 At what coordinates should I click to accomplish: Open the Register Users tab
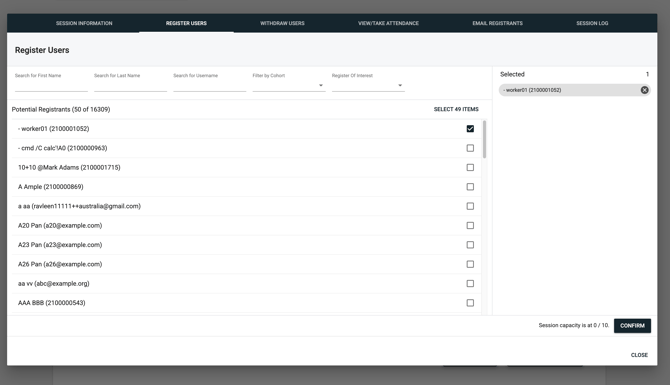click(x=186, y=23)
